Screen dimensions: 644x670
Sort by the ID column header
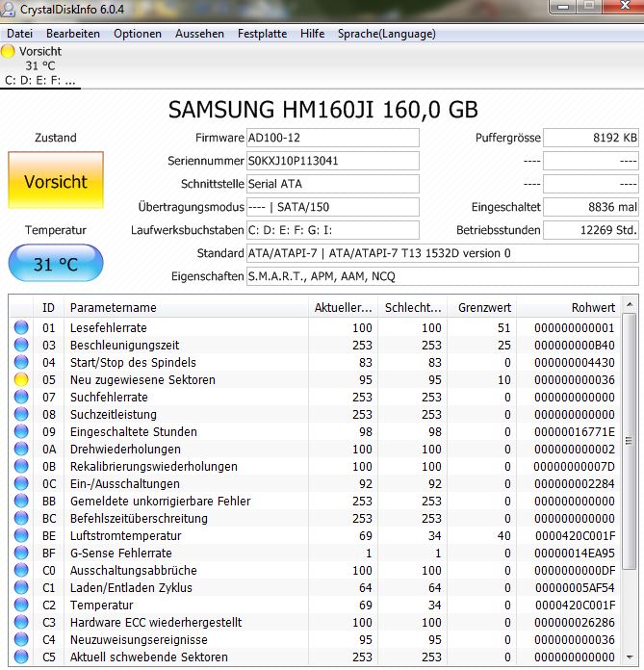point(48,308)
